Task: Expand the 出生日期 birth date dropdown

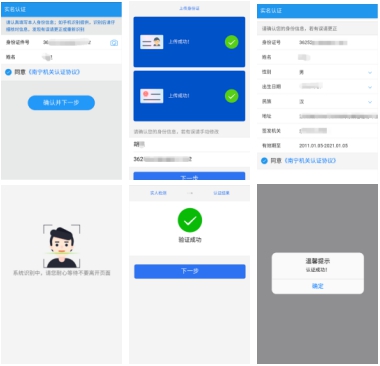Action: [x=370, y=87]
